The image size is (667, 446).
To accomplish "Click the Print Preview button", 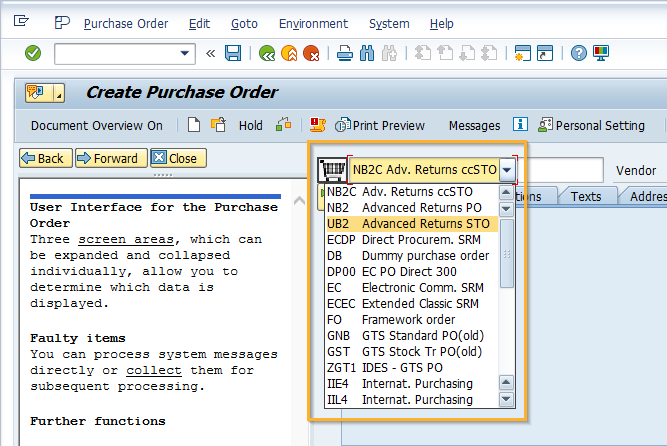I will tap(380, 126).
